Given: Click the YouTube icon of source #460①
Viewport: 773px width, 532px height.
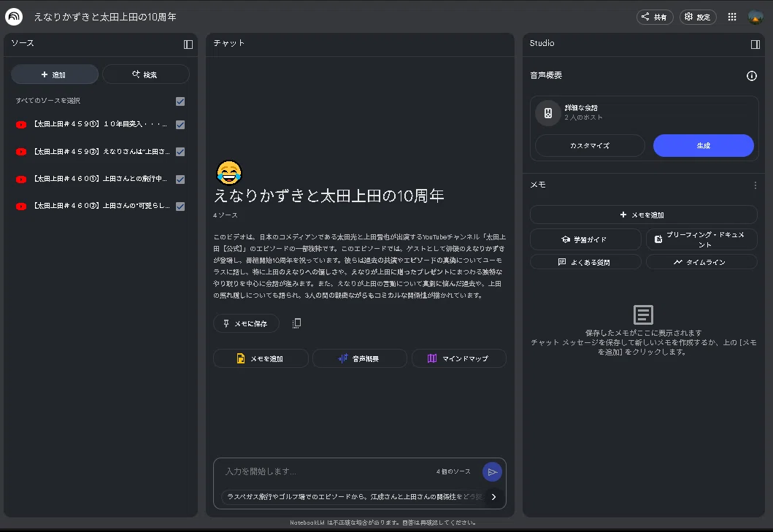Looking at the screenshot, I should point(20,179).
